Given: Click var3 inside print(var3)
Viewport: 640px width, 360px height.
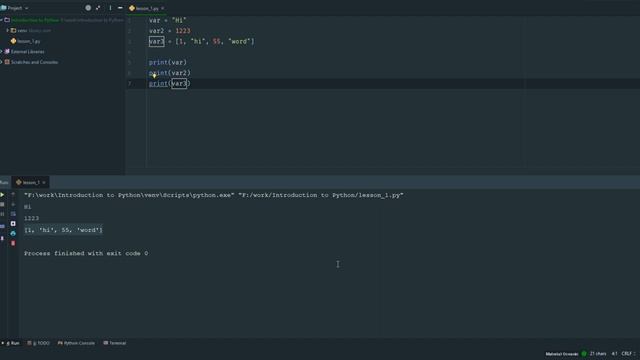Looking at the screenshot, I should (x=179, y=84).
